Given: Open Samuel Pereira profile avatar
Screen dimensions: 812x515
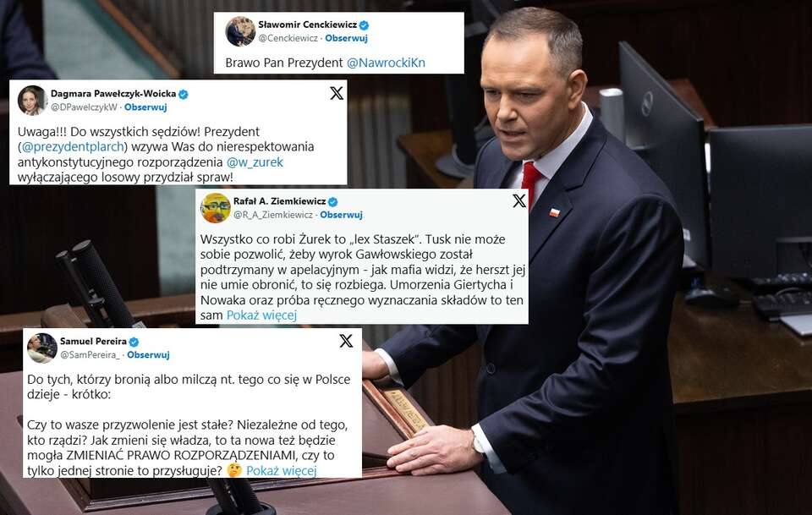Looking at the screenshot, I should 42,348.
